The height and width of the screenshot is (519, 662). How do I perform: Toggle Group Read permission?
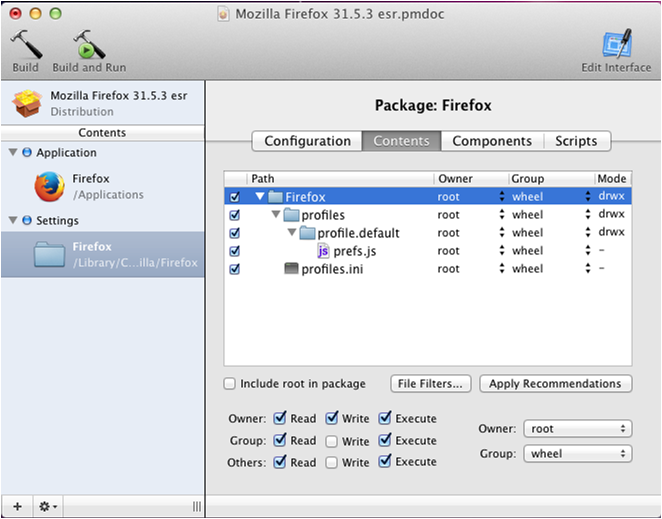(x=279, y=440)
